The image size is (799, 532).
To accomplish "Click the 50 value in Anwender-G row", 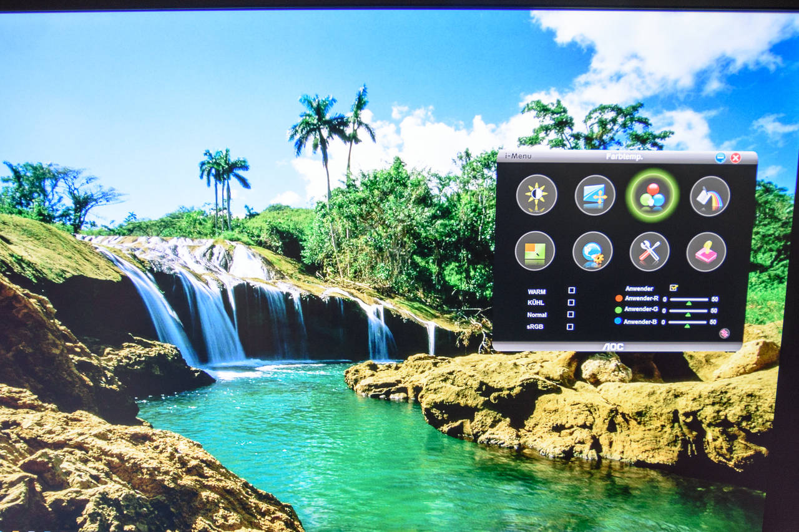I will (713, 311).
